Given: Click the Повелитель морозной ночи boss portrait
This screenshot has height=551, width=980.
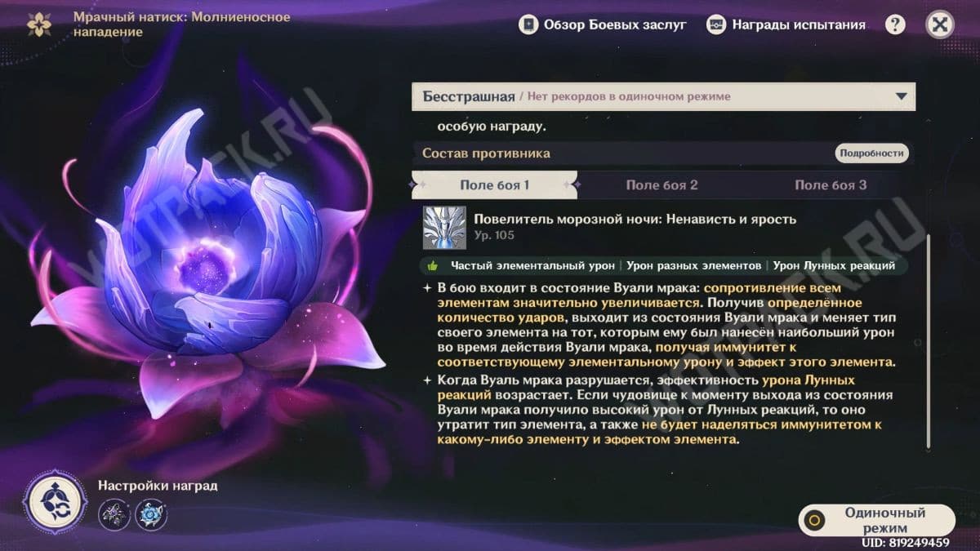Looking at the screenshot, I should point(444,227).
